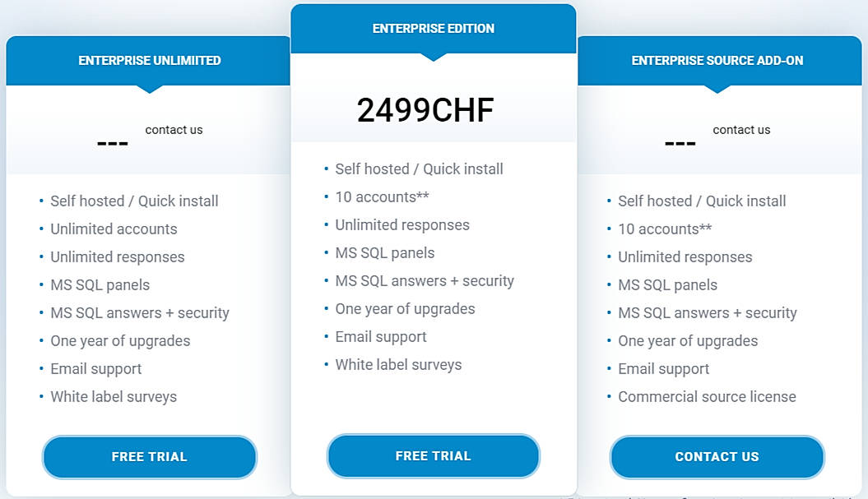868x499 pixels.
Task: Click '10 accounts**' in Enterprise Edition card
Action: [x=382, y=197]
